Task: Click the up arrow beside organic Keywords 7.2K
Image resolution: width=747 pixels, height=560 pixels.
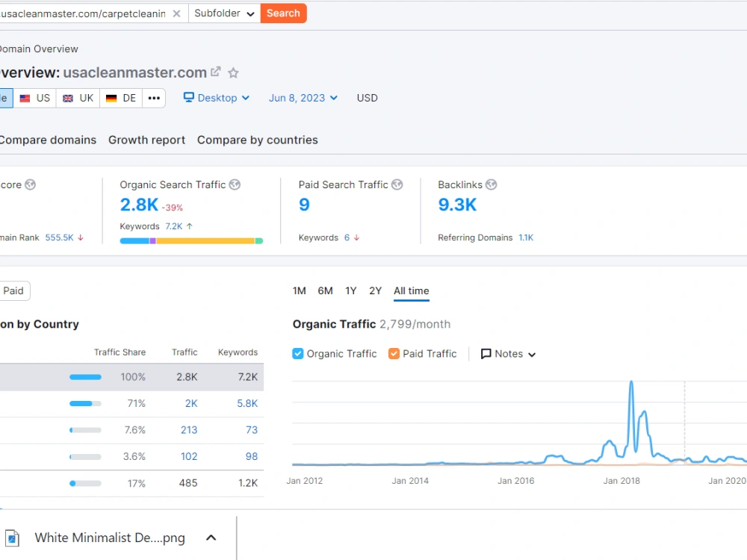Action: [190, 226]
